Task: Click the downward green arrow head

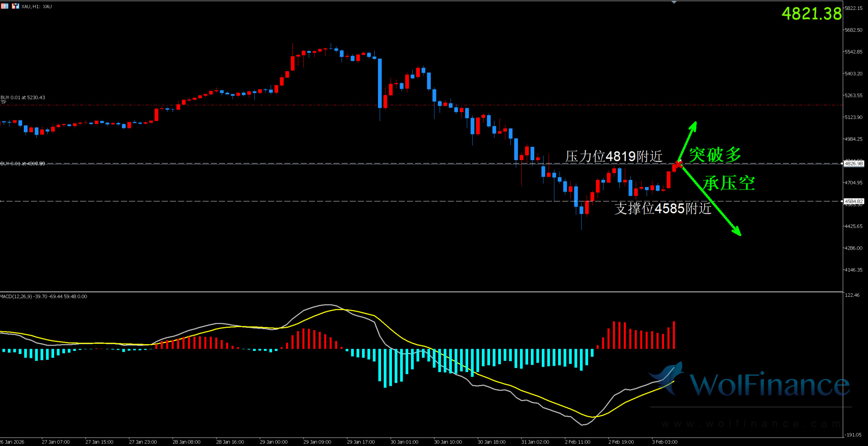Action: [x=737, y=232]
